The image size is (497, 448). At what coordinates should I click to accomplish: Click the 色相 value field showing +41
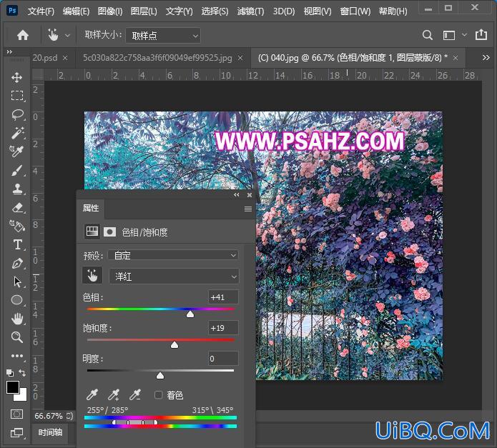click(223, 297)
